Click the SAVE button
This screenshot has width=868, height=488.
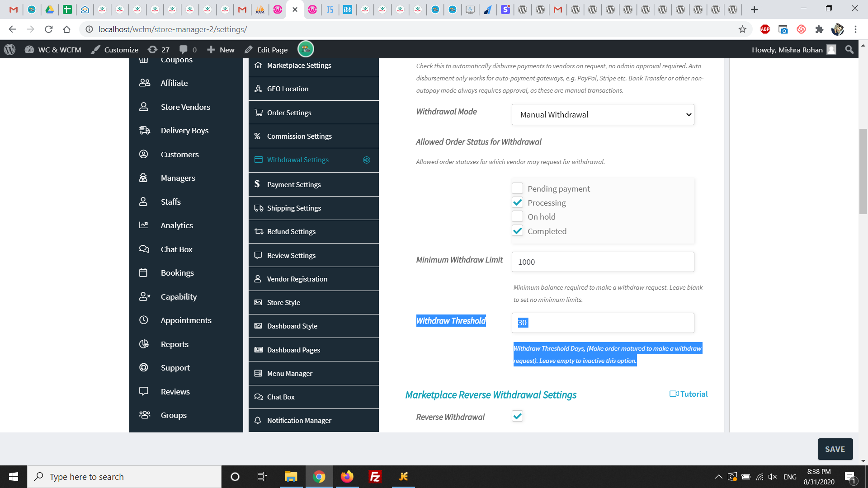[x=835, y=449]
